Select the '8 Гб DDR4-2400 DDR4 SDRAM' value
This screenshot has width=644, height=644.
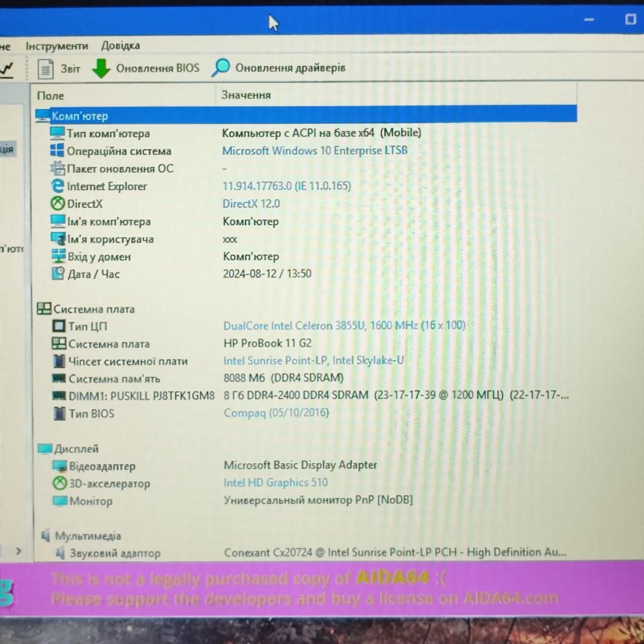tap(396, 395)
